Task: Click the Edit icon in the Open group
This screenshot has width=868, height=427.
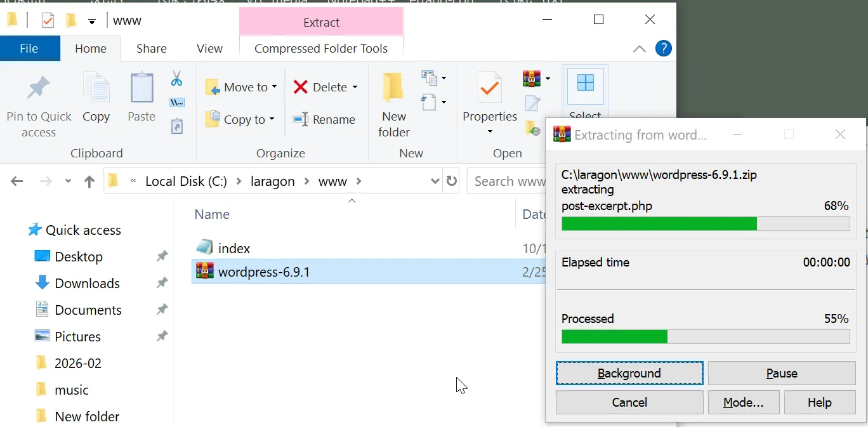Action: point(532,103)
